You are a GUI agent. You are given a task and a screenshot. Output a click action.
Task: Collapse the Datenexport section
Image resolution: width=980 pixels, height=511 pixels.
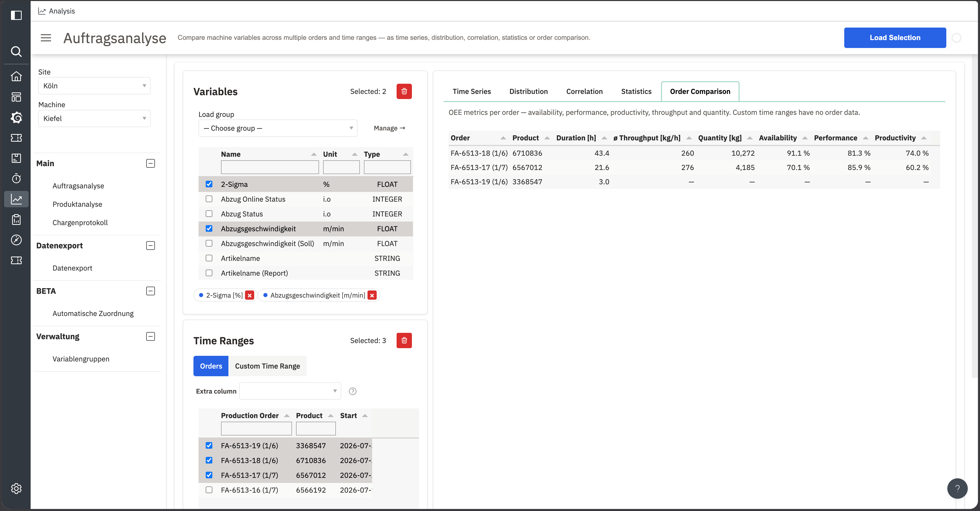tap(151, 246)
